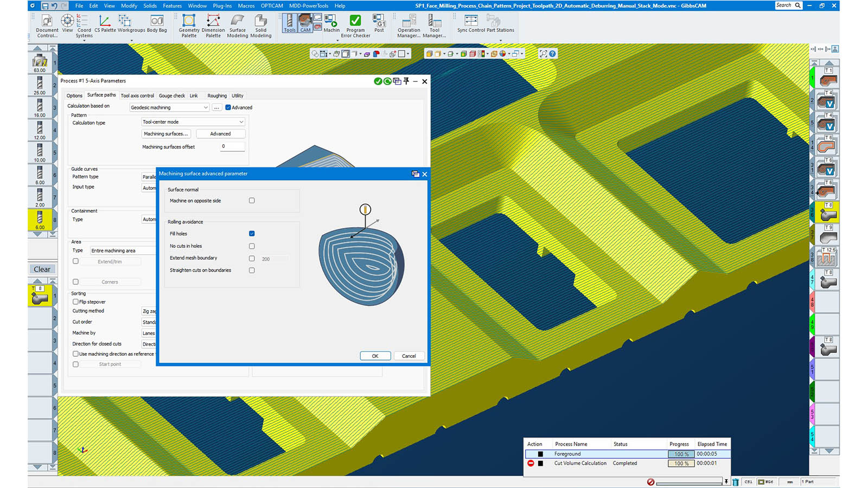Image resolution: width=868 pixels, height=488 pixels.
Task: Switch to the Tool axis control tab
Action: (x=137, y=95)
